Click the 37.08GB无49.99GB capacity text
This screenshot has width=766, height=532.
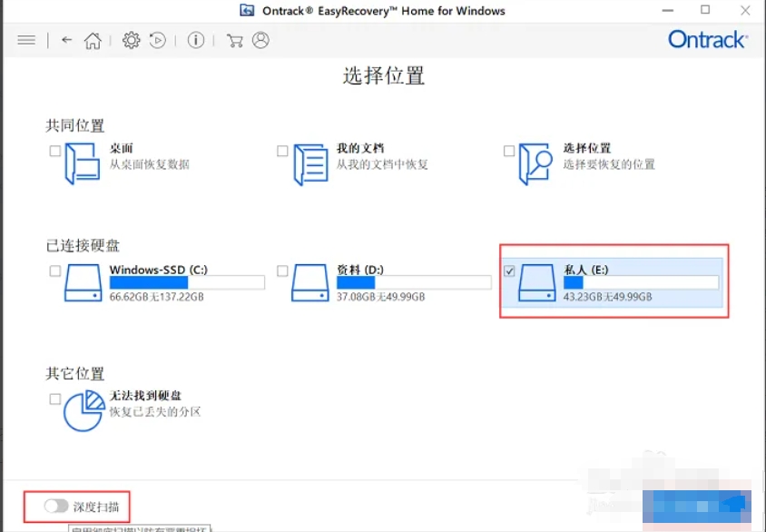point(380,297)
